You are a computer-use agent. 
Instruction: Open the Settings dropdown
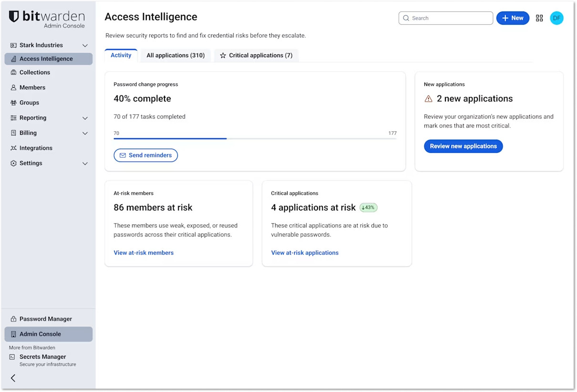[84, 163]
